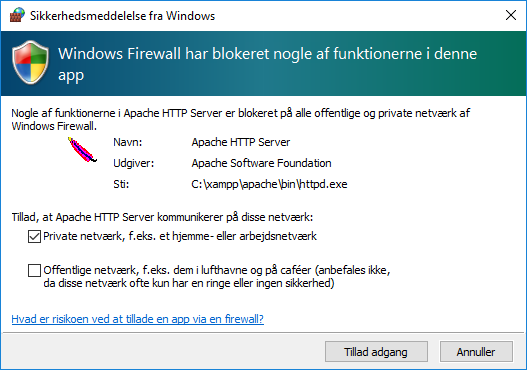Click the Tillad adgang button

coord(376,352)
